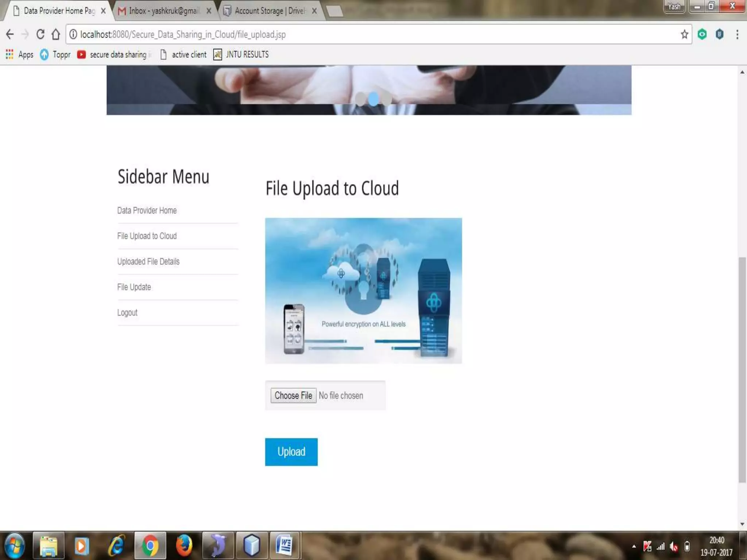The image size is (747, 560).
Task: Switch to the Gmail Inbox tab
Action: (x=164, y=11)
